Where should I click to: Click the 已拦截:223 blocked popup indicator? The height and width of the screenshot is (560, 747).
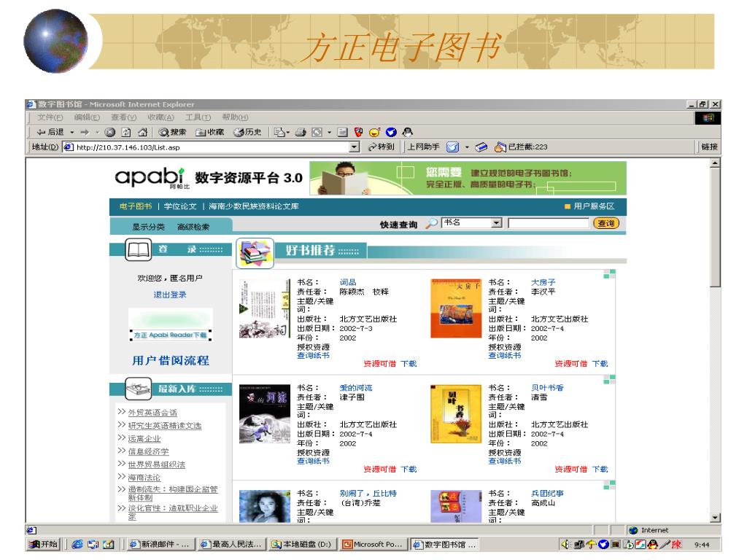(521, 147)
